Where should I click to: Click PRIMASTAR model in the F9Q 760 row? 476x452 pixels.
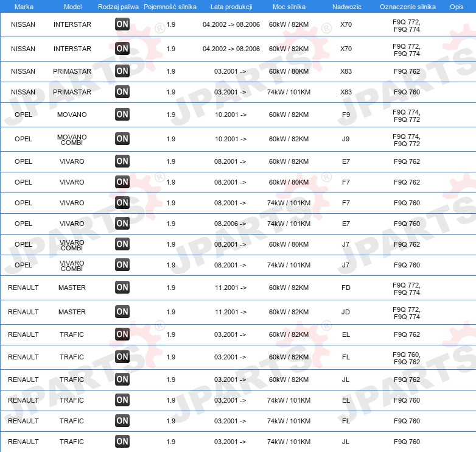point(72,92)
